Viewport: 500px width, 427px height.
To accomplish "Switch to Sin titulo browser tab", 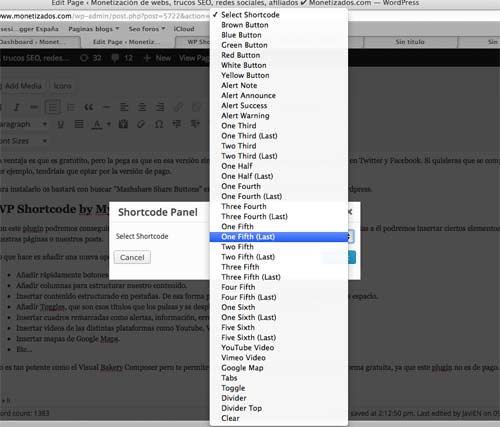I will coord(410,42).
